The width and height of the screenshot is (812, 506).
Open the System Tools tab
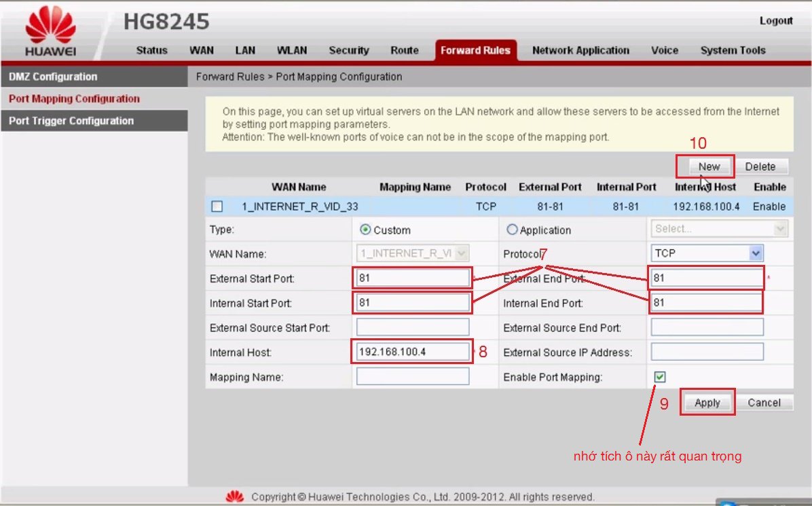point(733,50)
